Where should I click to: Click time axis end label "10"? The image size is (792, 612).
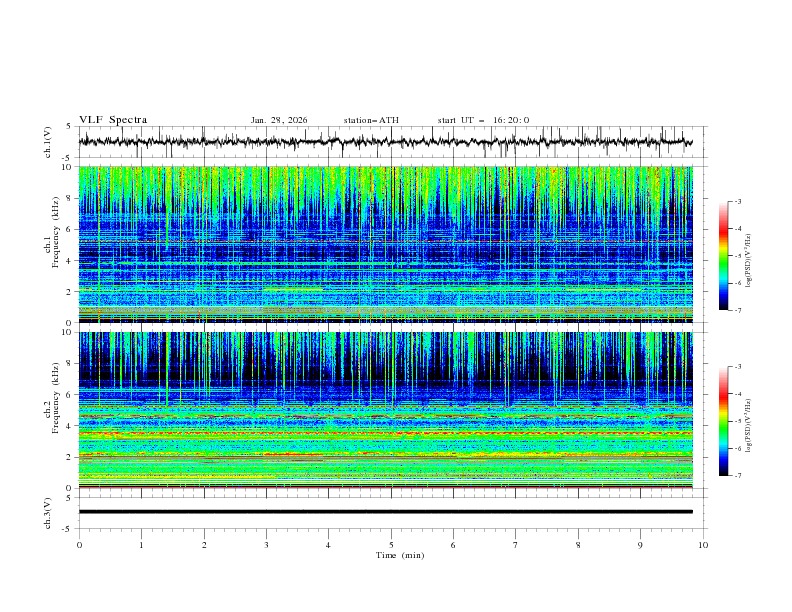703,545
